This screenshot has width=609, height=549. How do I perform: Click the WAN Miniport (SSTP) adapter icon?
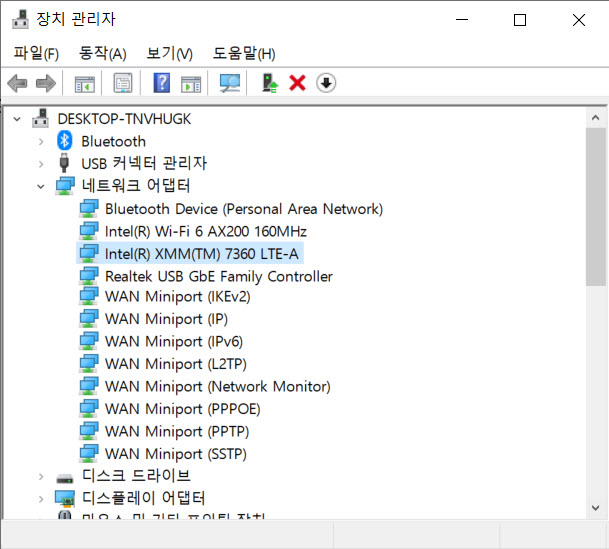(89, 453)
